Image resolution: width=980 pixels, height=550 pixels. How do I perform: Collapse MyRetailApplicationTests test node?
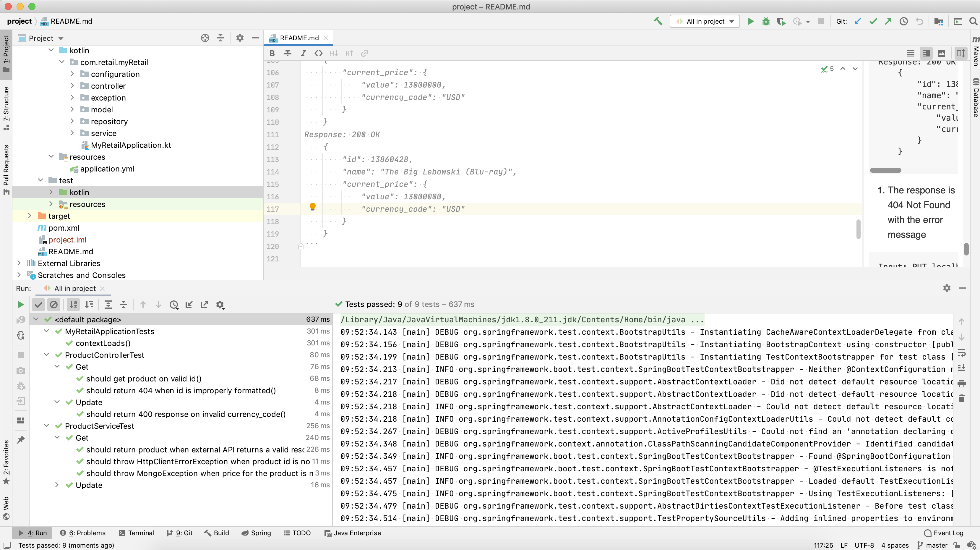46,331
